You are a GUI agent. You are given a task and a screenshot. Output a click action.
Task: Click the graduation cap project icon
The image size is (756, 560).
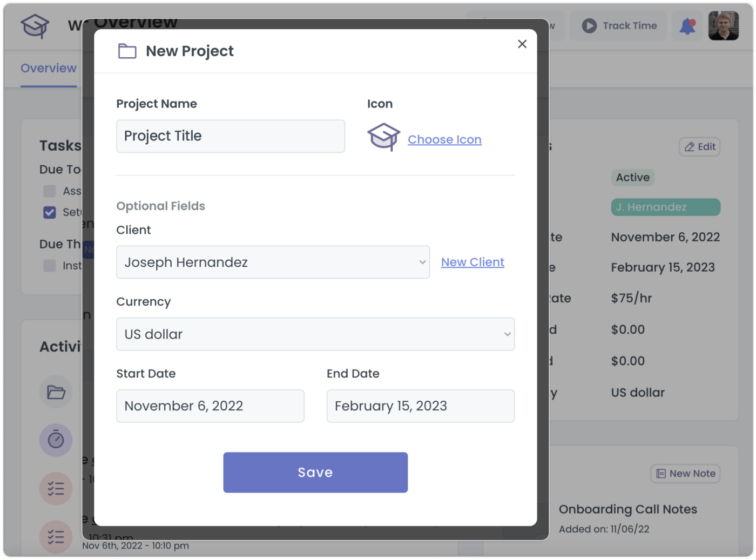[383, 138]
